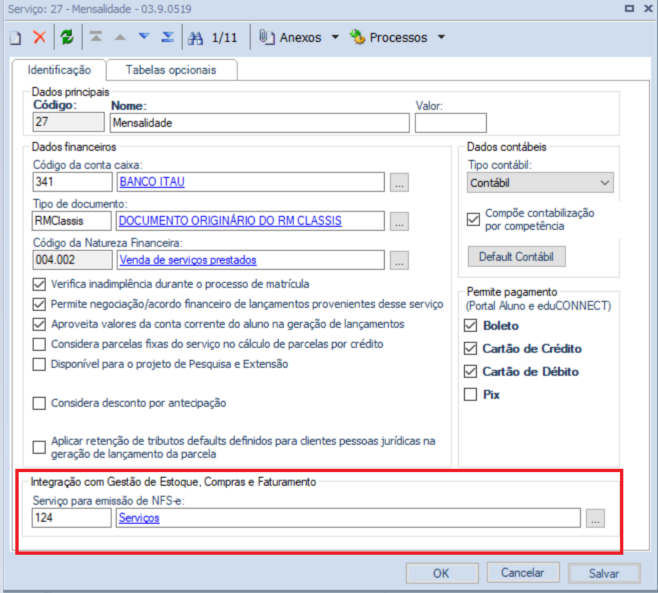Image resolution: width=658 pixels, height=593 pixels.
Task: Enable Considera parcelas fixas do serviço
Action: pyautogui.click(x=39, y=344)
